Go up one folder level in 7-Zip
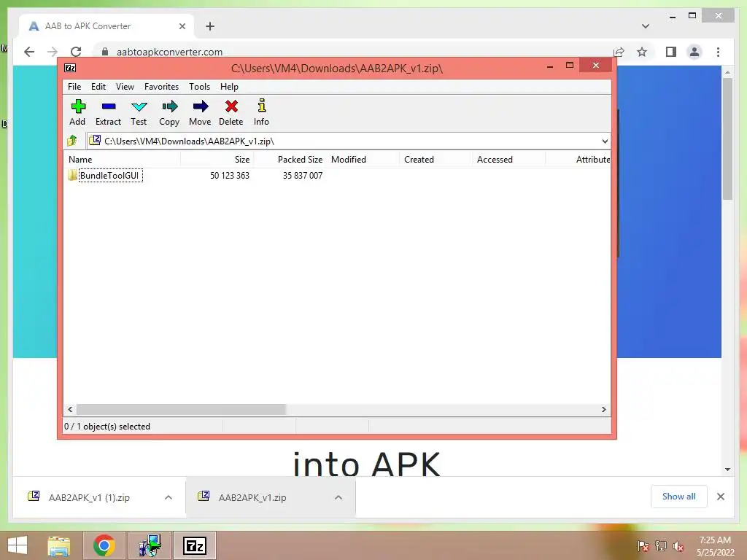The image size is (747, 560). click(72, 141)
